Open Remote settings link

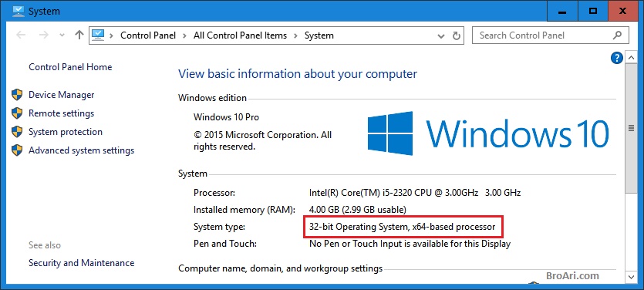(x=61, y=113)
